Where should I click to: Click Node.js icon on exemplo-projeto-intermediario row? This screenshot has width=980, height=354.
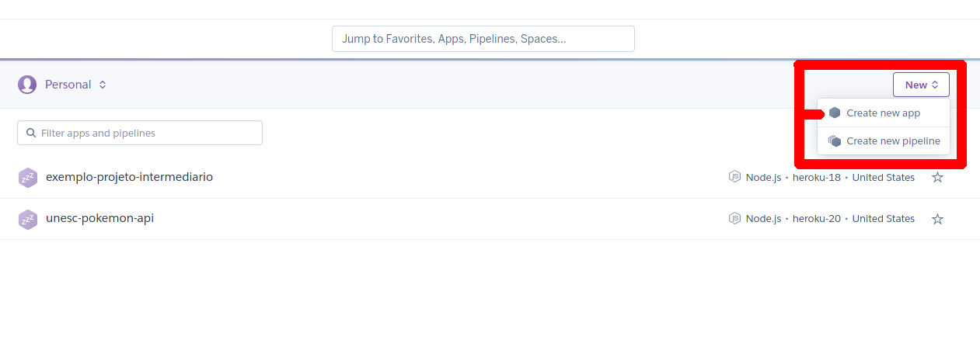pyautogui.click(x=734, y=177)
